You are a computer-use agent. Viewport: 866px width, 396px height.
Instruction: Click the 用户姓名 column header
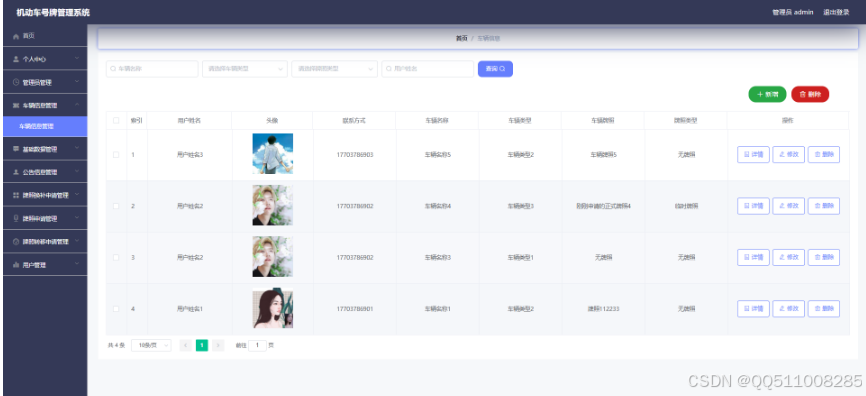[x=189, y=120]
